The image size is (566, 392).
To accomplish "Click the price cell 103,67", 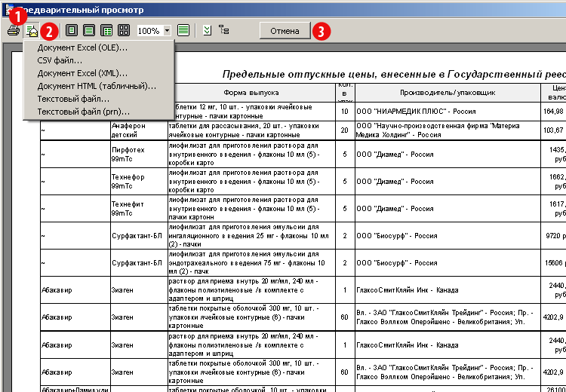I will (553, 130).
